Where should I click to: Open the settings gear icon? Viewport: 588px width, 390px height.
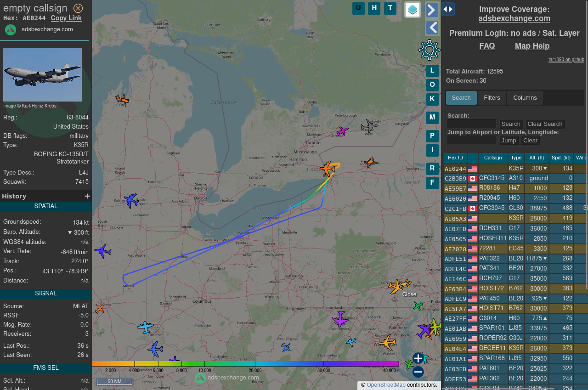tap(430, 50)
